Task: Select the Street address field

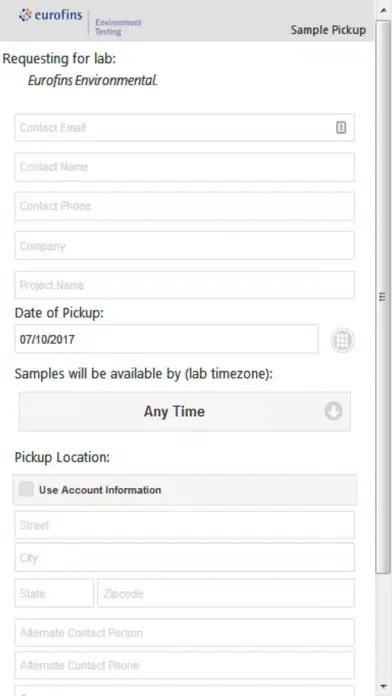Action: 185,525
